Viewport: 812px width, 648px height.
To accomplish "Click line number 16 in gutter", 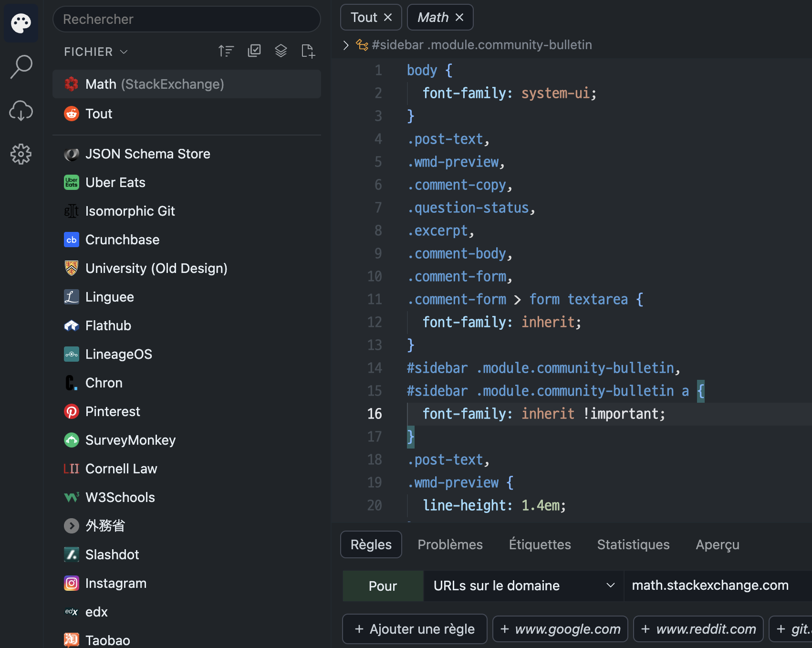I will pos(375,414).
